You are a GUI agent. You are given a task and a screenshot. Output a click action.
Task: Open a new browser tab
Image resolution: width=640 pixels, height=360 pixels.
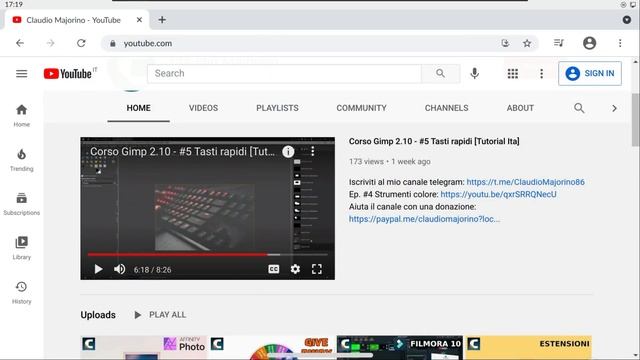click(162, 20)
